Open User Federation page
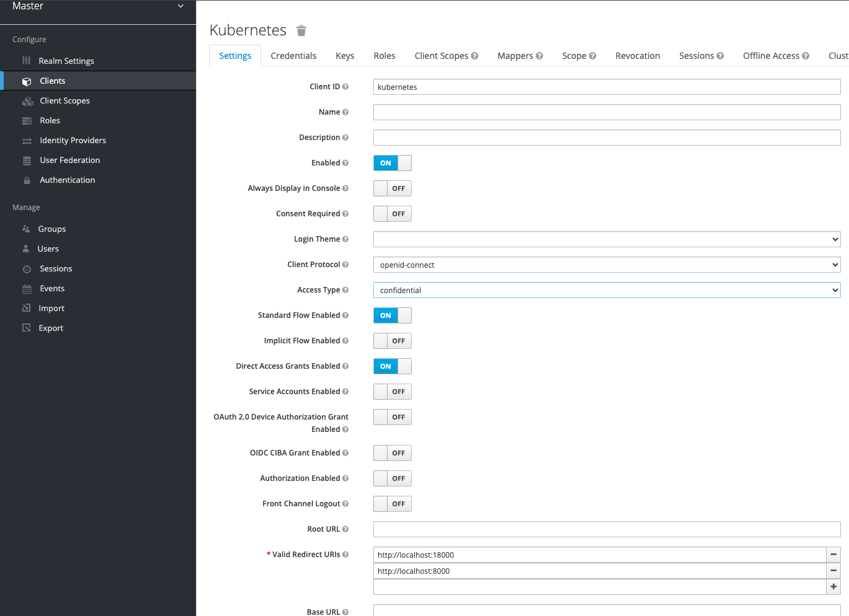This screenshot has width=849, height=616. point(70,161)
